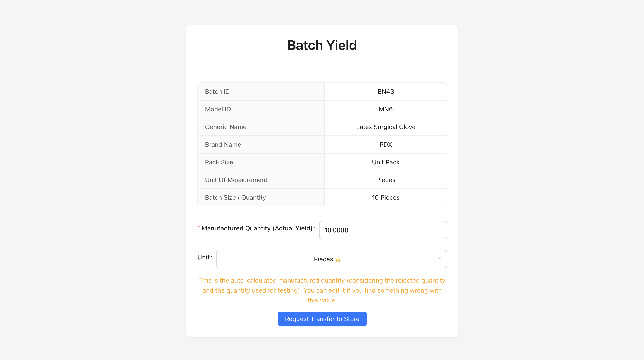Click the Unit label beside the selector
Image resolution: width=644 pixels, height=360 pixels.
tap(204, 257)
